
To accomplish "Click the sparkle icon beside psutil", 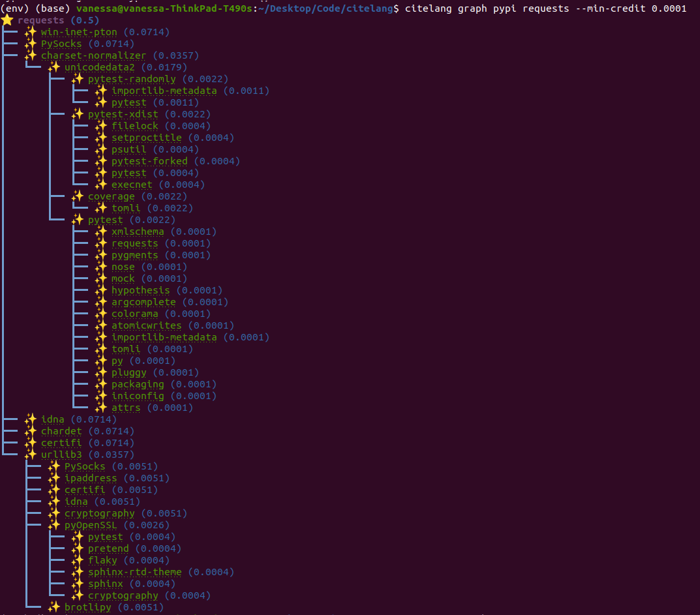I will (101, 149).
